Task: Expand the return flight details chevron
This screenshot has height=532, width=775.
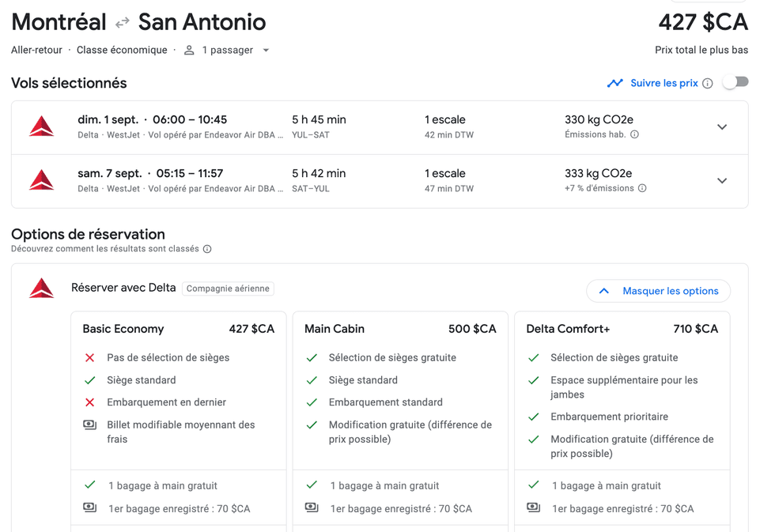Action: coord(722,180)
